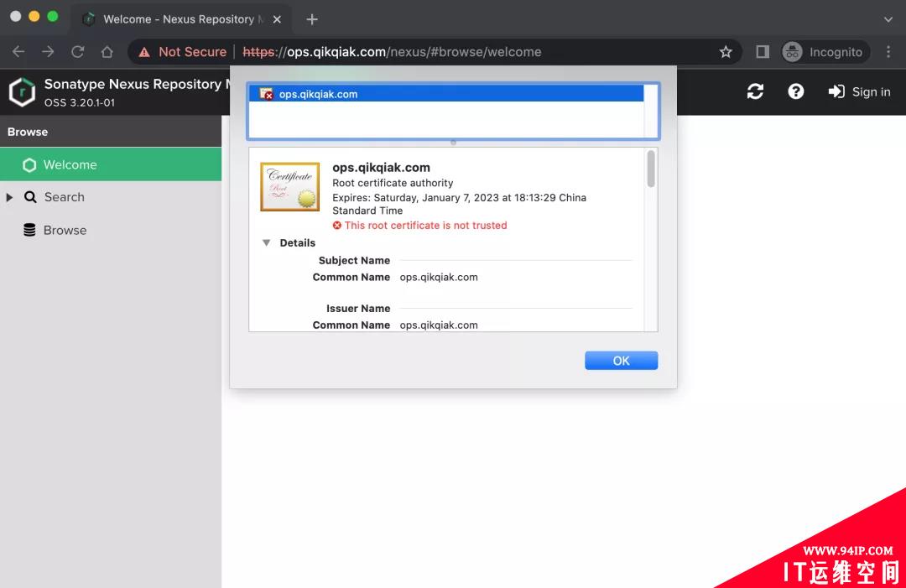Collapse the Details disclosure triangle
The height and width of the screenshot is (588, 906).
(267, 243)
